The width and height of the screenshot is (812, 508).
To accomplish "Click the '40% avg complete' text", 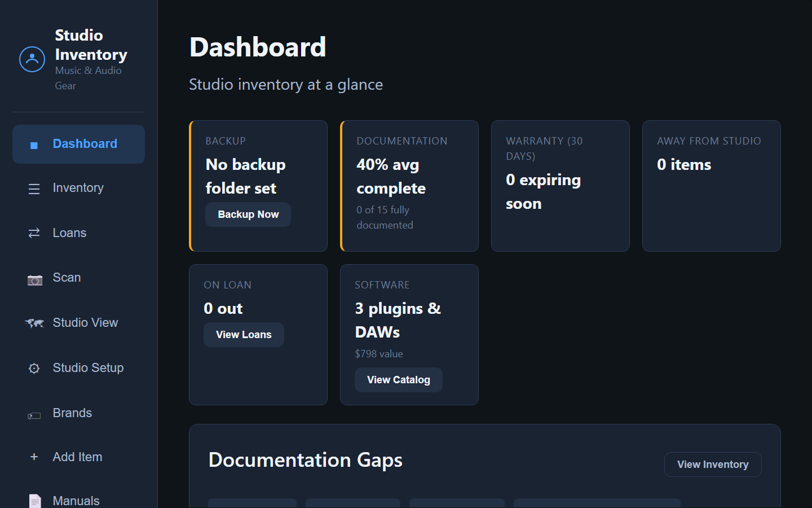I will [391, 177].
